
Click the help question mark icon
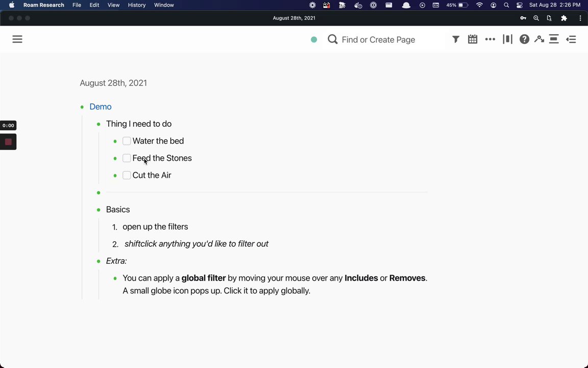(x=524, y=39)
